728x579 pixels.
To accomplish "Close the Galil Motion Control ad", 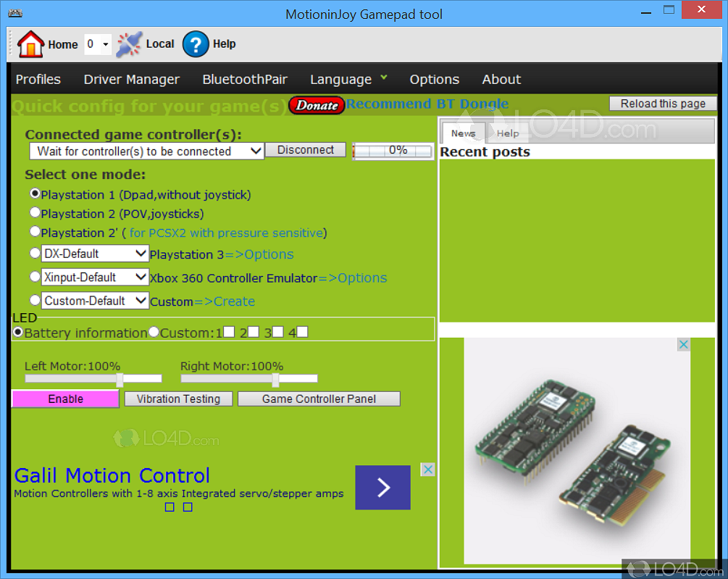I will click(428, 470).
